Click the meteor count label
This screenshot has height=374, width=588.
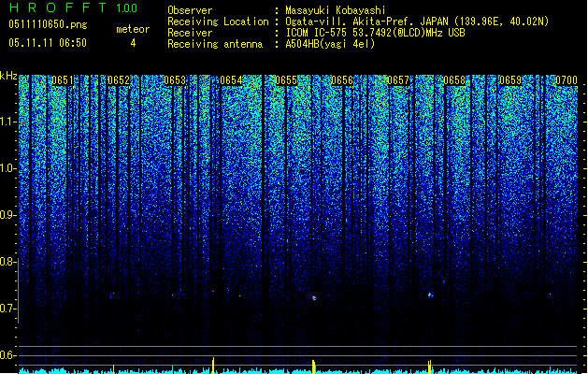(x=133, y=29)
